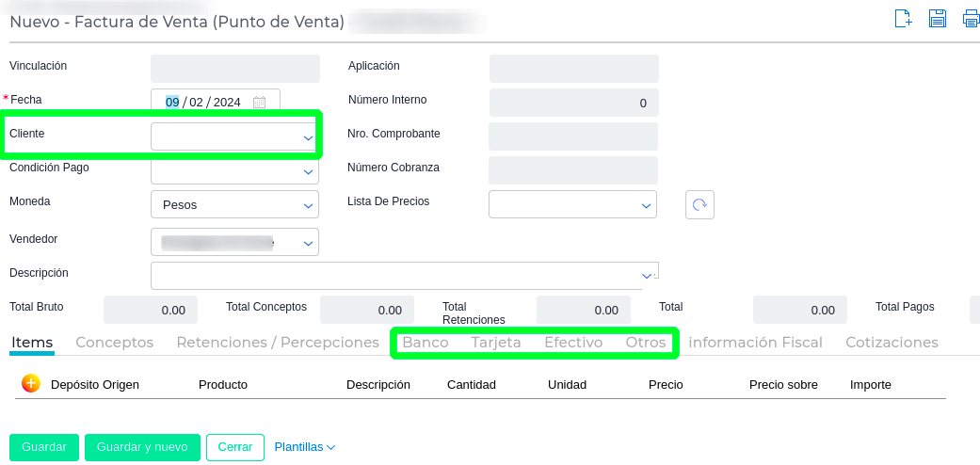Open the Condición Pago dropdown

307,172
